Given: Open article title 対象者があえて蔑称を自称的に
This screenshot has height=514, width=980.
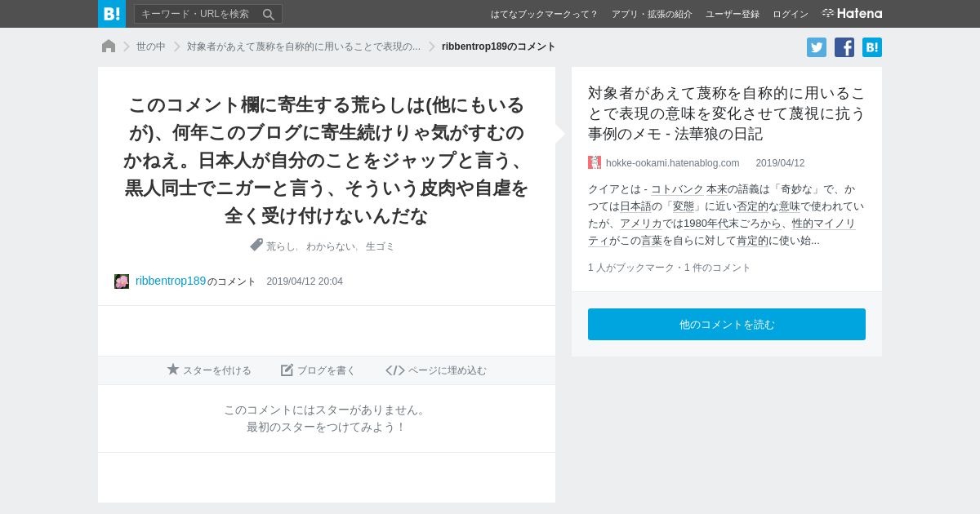Looking at the screenshot, I should pyautogui.click(x=726, y=113).
